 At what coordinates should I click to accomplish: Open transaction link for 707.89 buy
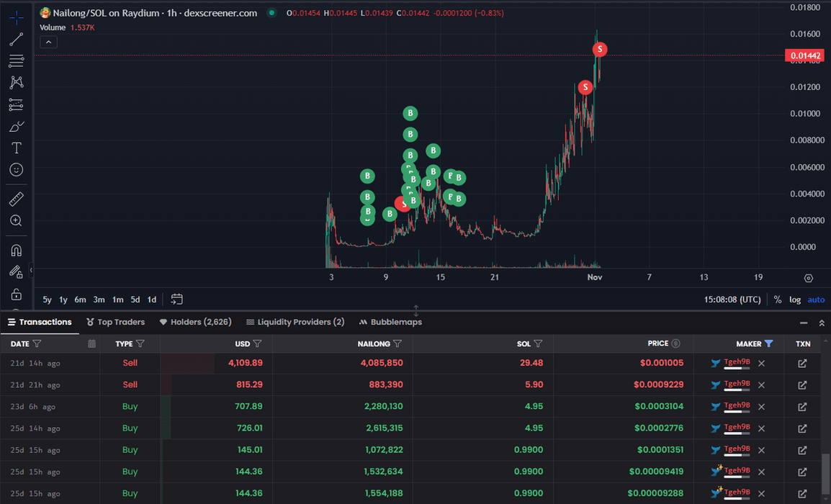coord(802,407)
